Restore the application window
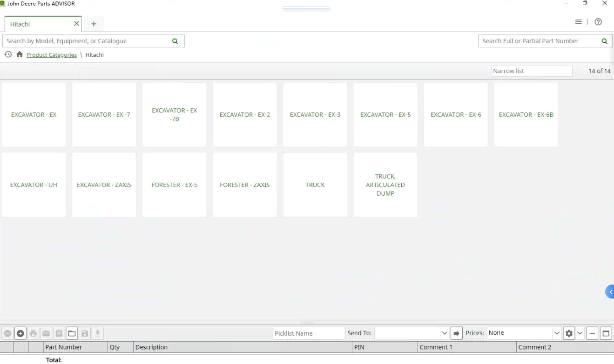Screen dimensions: 614x364 (585, 3)
